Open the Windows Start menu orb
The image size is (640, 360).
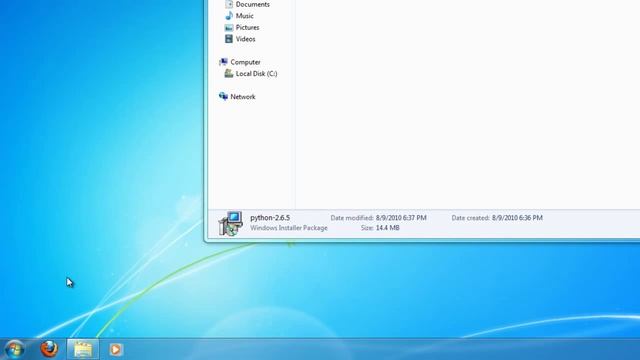point(14,350)
